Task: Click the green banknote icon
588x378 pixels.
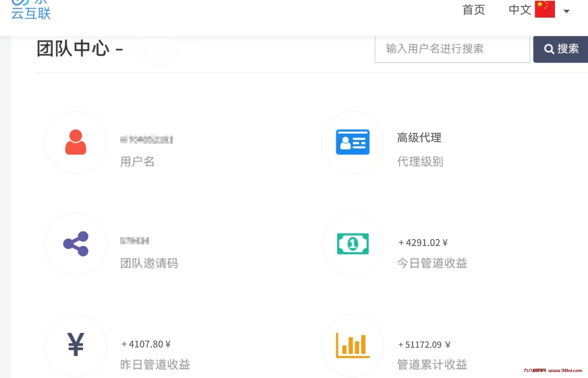Action: point(353,244)
